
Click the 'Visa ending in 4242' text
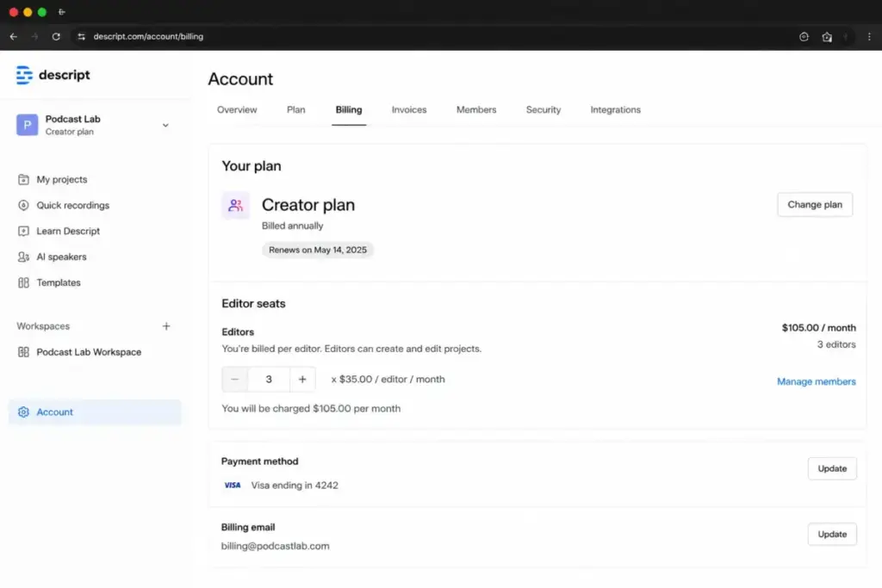click(295, 486)
